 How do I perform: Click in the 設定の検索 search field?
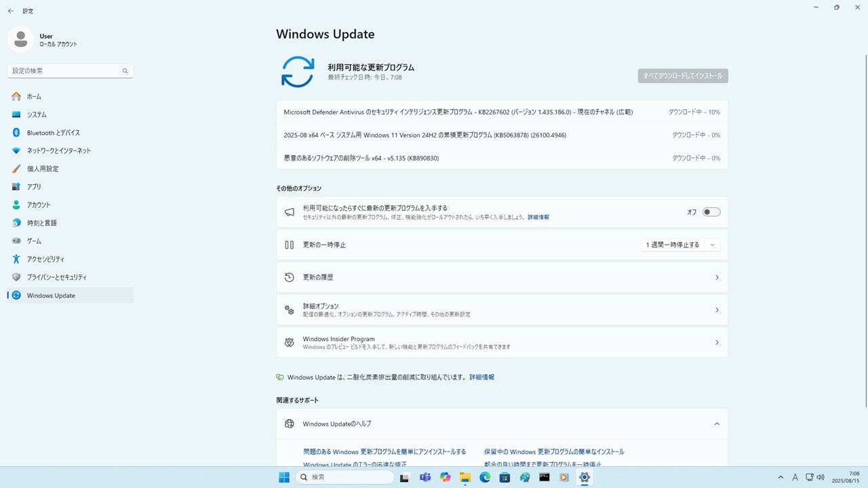coord(71,70)
